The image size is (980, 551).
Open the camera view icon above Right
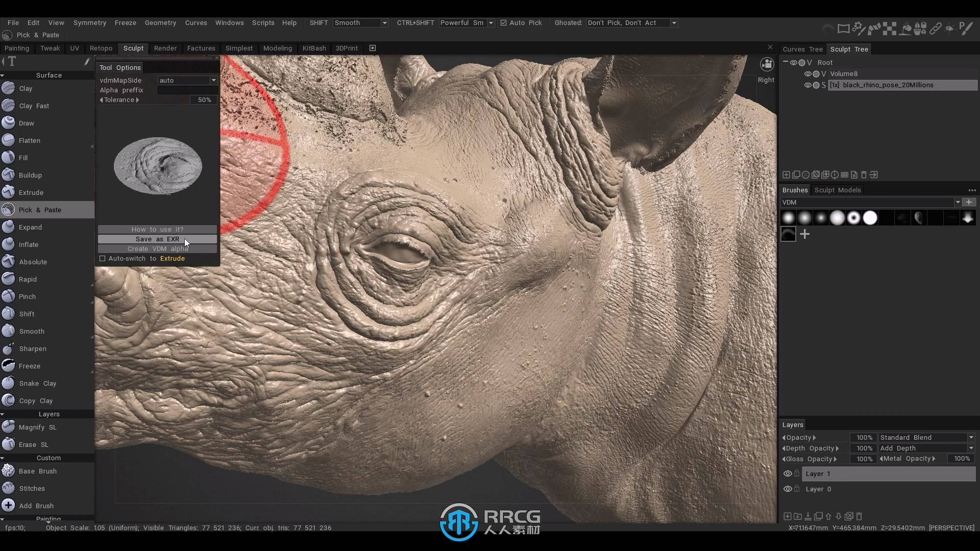coord(767,64)
